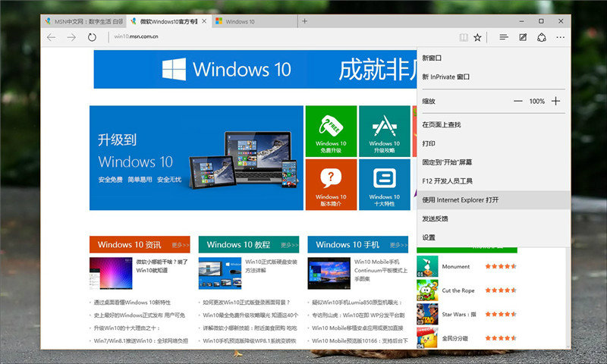The width and height of the screenshot is (607, 364).
Task: Click the Monument app icon
Action: pyautogui.click(x=427, y=266)
